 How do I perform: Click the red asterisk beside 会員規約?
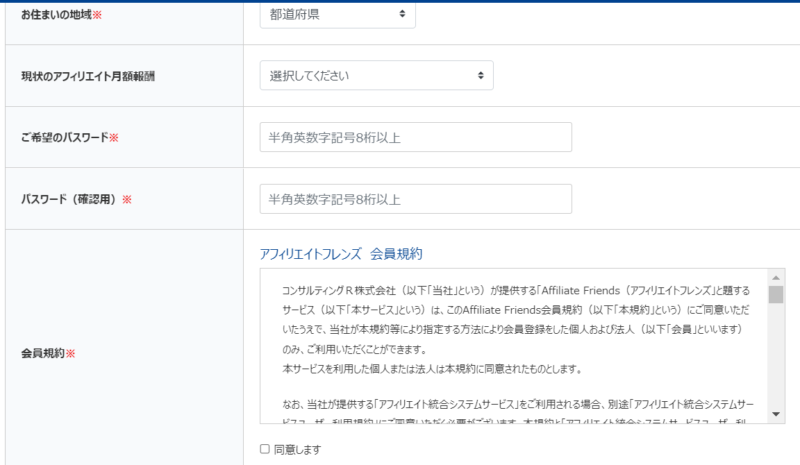coord(71,353)
